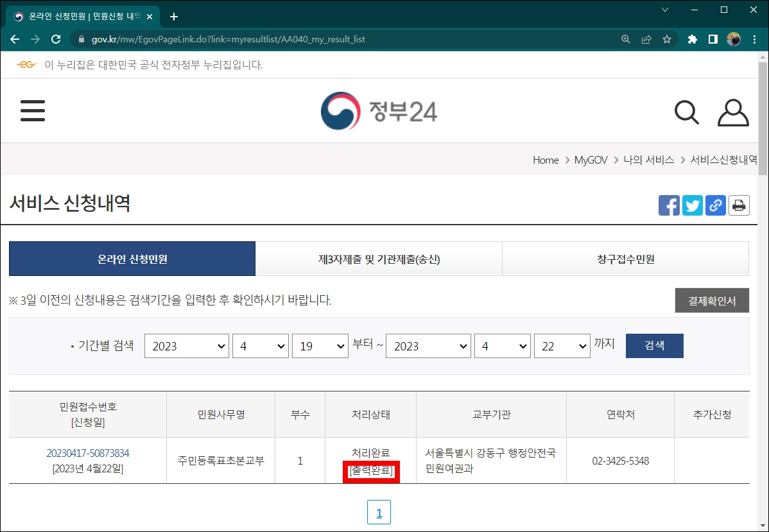Bookmark the site with the browser star icon
Image resolution: width=769 pixels, height=532 pixels.
click(x=668, y=39)
